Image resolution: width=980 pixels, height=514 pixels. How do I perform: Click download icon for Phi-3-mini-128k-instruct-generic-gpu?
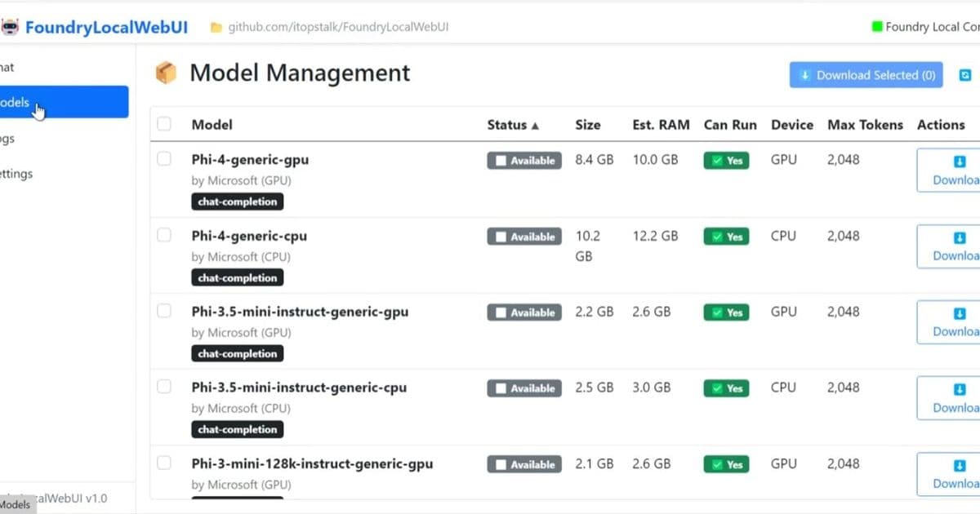coord(960,465)
